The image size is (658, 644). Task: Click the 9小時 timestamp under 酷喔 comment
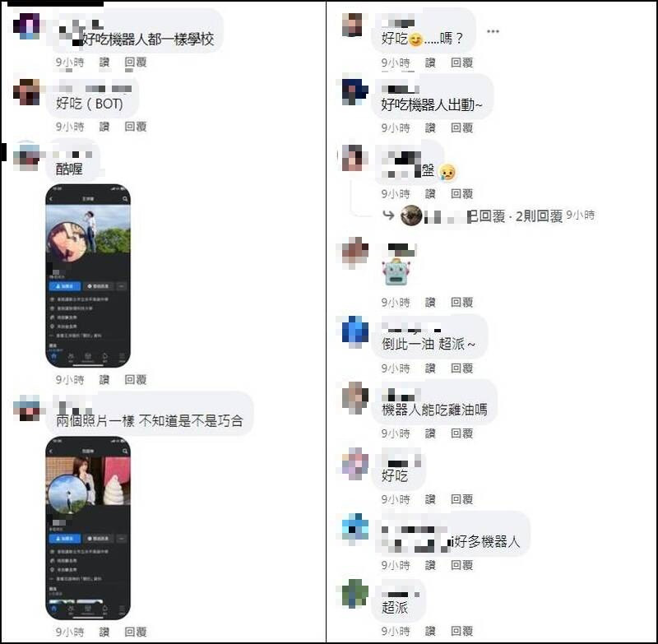tap(70, 379)
